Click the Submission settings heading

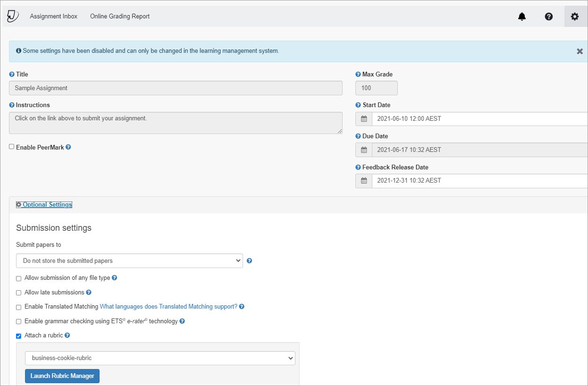[54, 228]
